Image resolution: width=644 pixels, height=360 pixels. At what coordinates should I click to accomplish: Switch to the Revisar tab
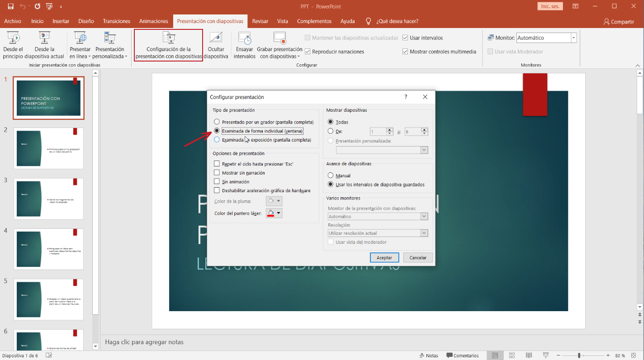click(x=260, y=21)
